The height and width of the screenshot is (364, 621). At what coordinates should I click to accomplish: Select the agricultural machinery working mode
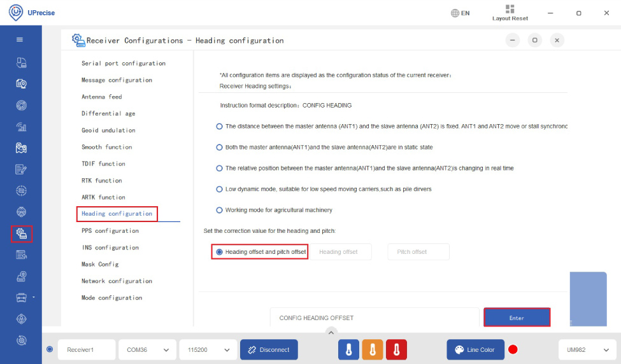(220, 210)
